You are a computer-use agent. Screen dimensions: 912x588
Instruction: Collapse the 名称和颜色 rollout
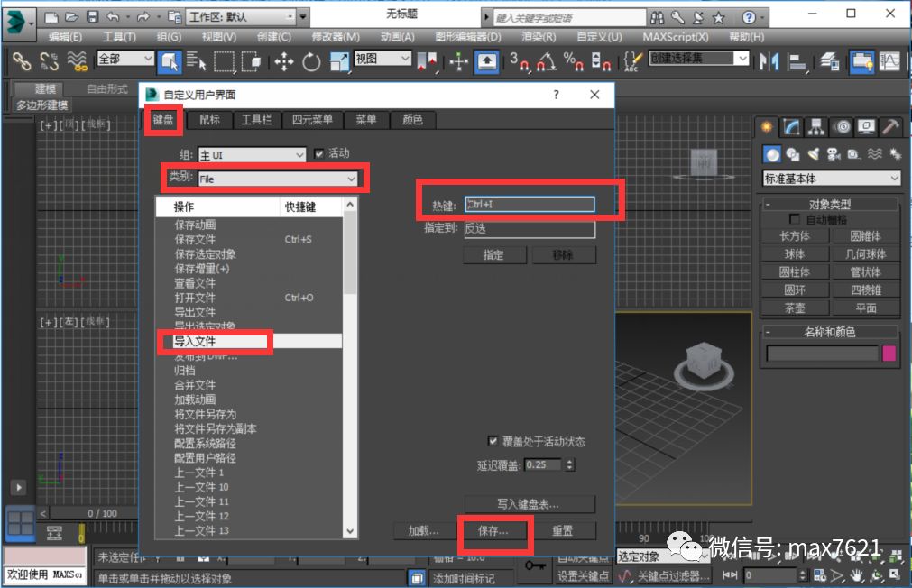(x=830, y=332)
